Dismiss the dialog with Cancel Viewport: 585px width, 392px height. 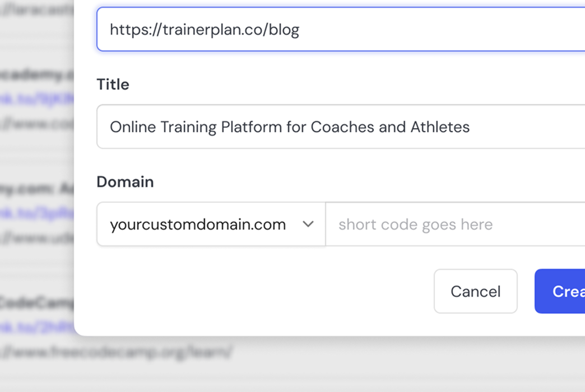coord(475,291)
